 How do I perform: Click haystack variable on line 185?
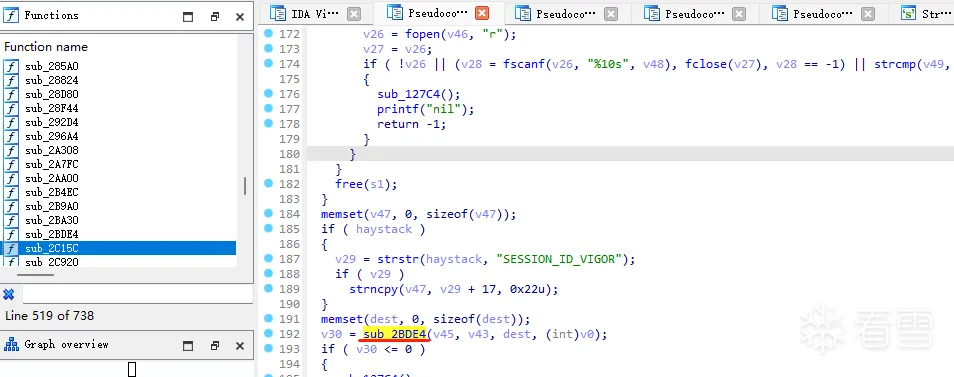tap(383, 229)
